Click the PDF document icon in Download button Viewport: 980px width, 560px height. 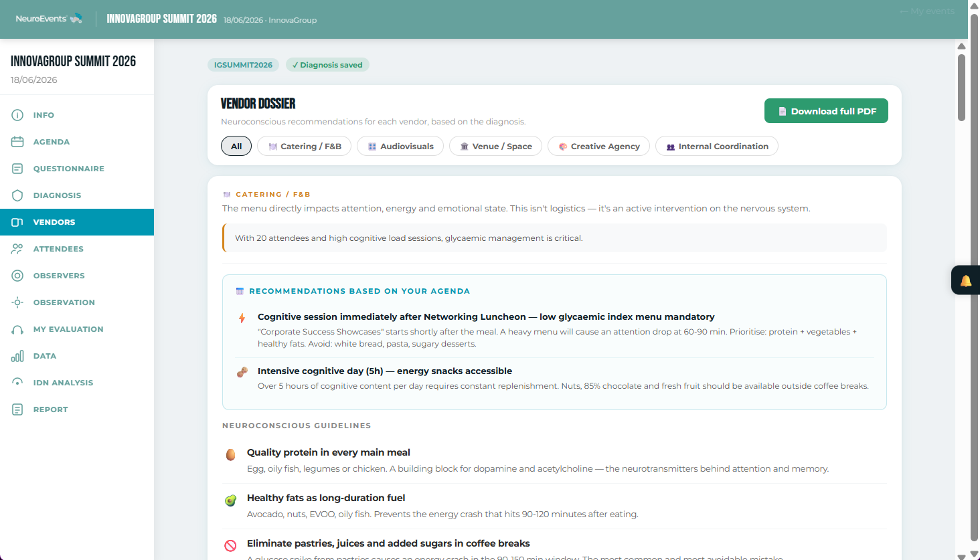(782, 112)
